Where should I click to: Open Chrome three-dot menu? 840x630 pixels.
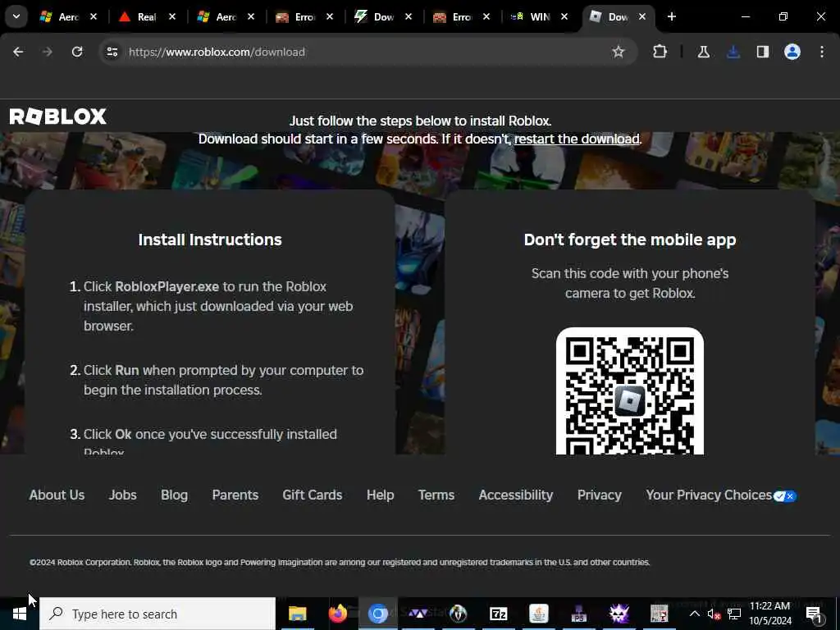point(822,52)
